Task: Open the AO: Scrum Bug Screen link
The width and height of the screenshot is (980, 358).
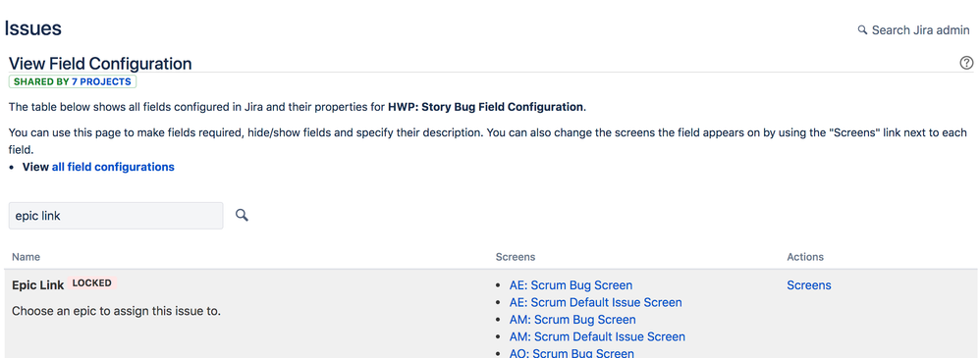Action: pyautogui.click(x=572, y=353)
